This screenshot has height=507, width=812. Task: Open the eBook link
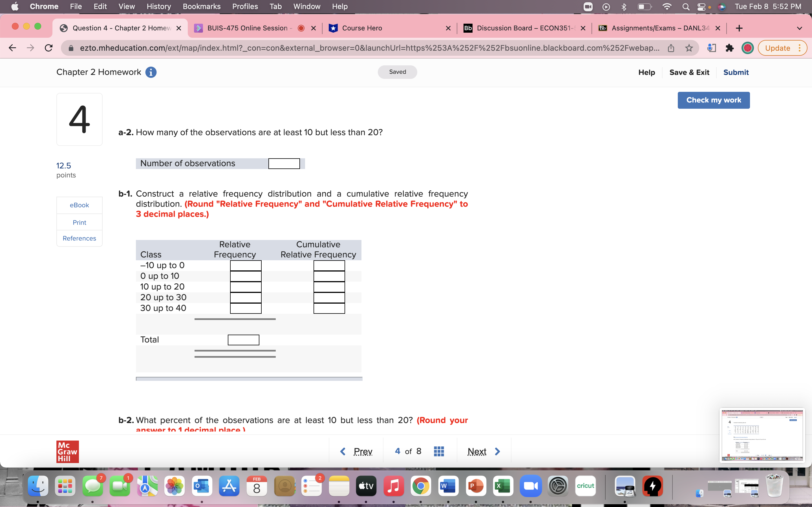tap(79, 205)
